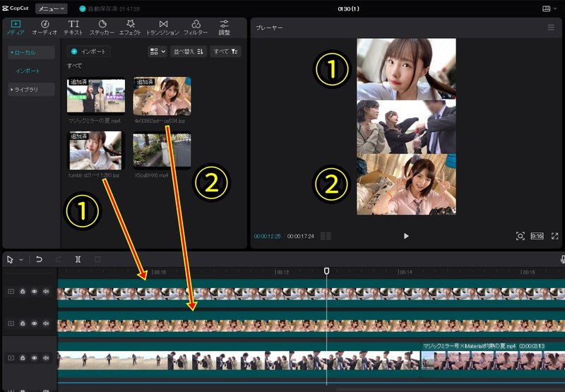Viewport: 565px width, 392px height.
Task: Delete the selected clip
Action: [97, 259]
